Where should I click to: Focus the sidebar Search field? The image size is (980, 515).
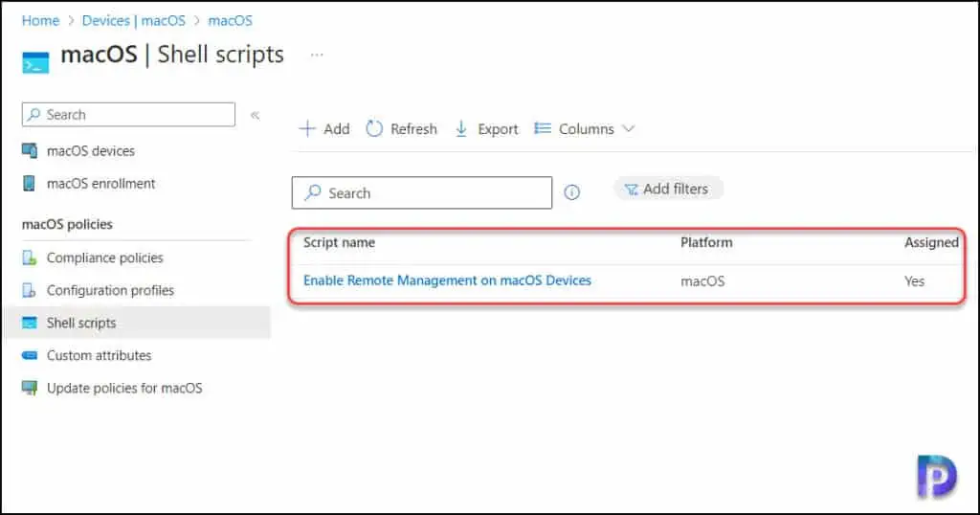(129, 114)
